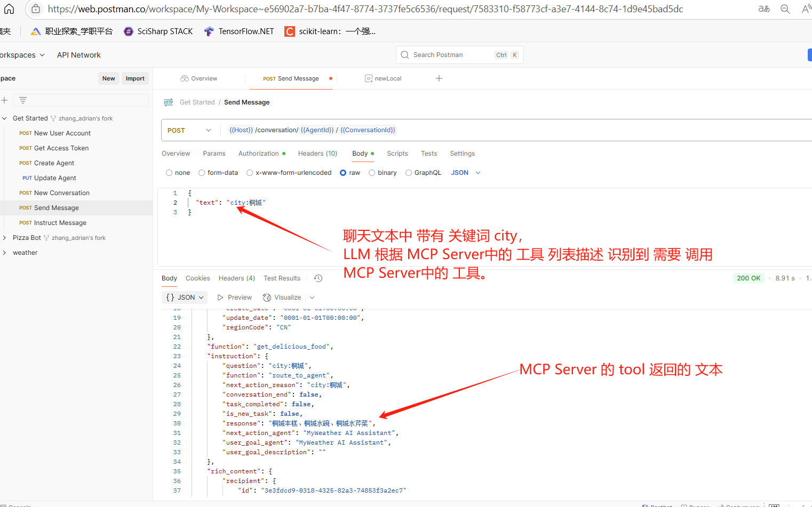Image resolution: width=812 pixels, height=507 pixels.
Task: Go to API Network
Action: (x=79, y=55)
